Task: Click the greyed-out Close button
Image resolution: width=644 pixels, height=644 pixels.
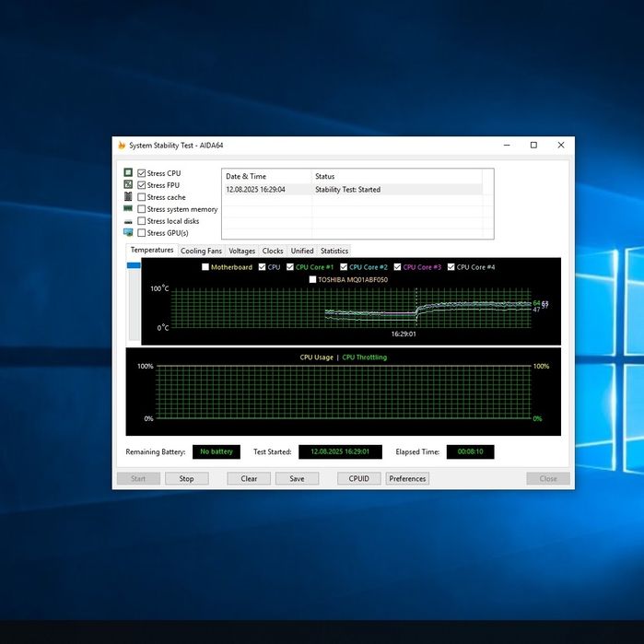Action: [x=548, y=478]
